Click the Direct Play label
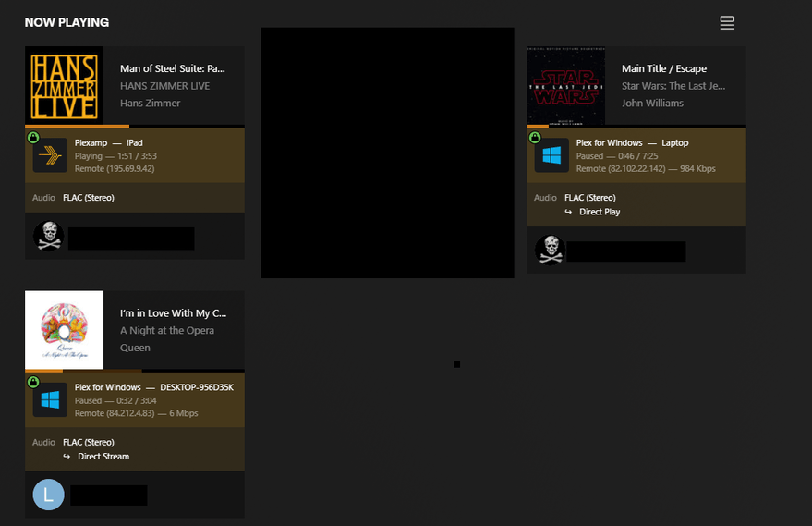Screen dimensions: 812x526 click(600, 212)
